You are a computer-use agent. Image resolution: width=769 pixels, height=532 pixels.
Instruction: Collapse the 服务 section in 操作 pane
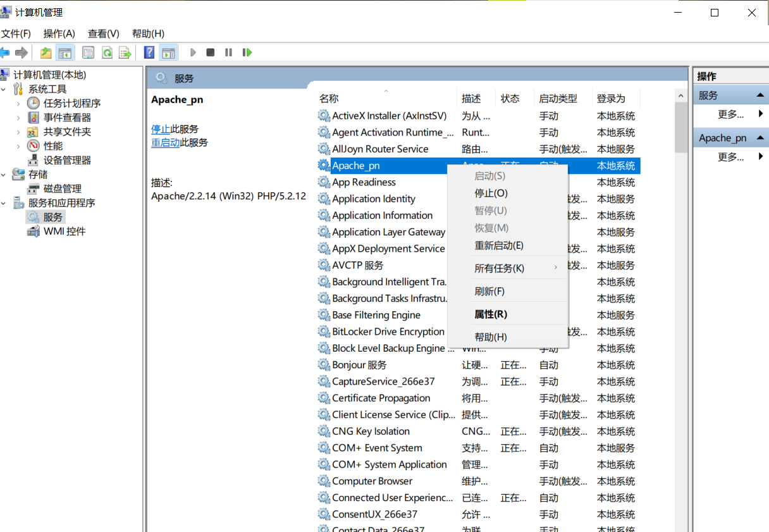[x=761, y=96]
